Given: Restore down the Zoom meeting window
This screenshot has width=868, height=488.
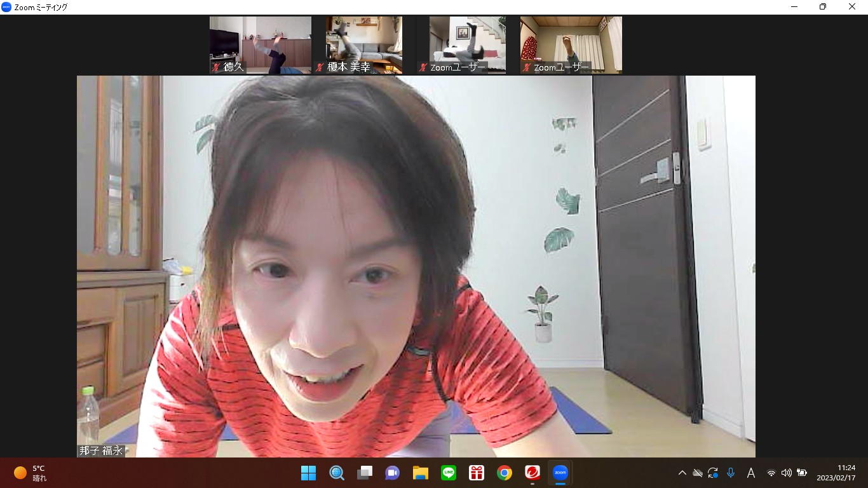Looking at the screenshot, I should [824, 7].
